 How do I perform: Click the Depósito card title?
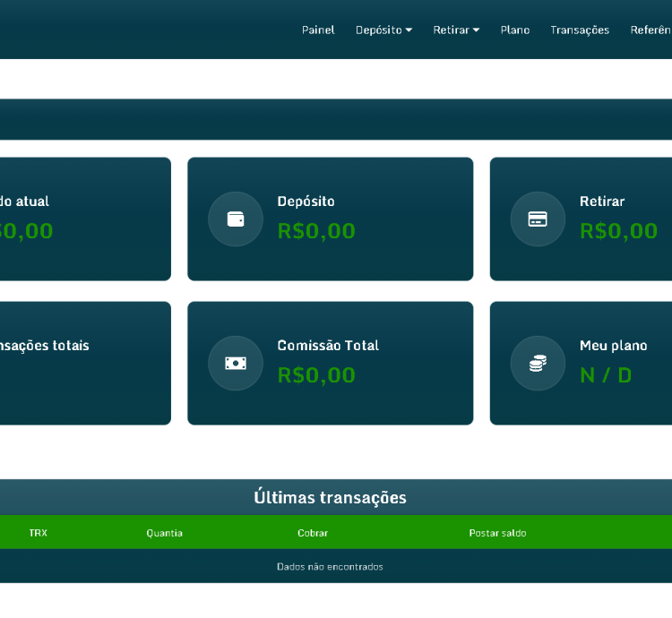click(306, 202)
